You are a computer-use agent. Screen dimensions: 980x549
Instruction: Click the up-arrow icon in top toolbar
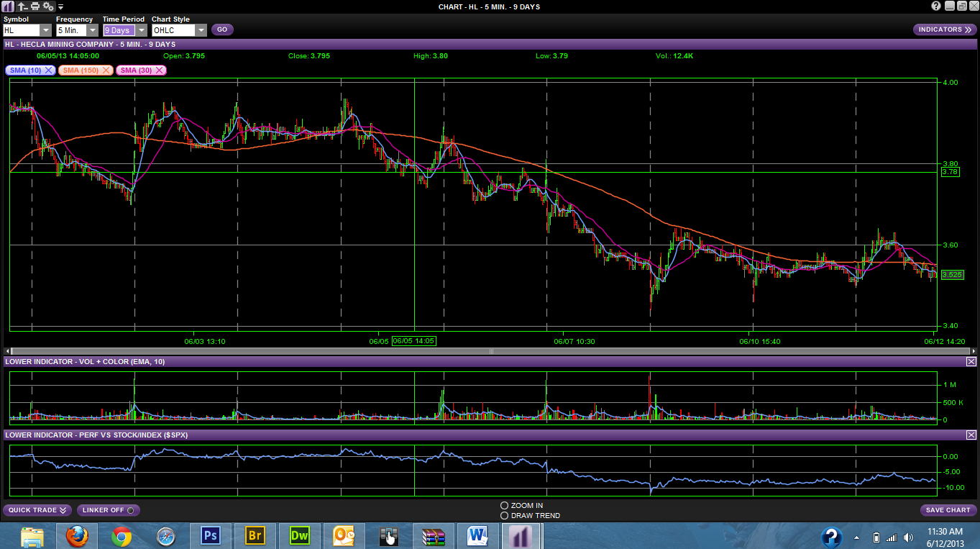(22, 6)
